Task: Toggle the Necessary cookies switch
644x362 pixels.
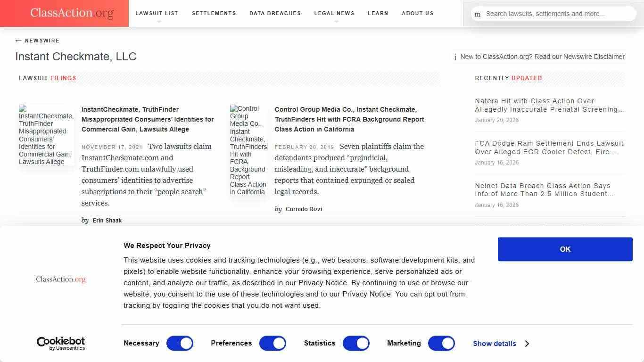Action: pyautogui.click(x=180, y=343)
